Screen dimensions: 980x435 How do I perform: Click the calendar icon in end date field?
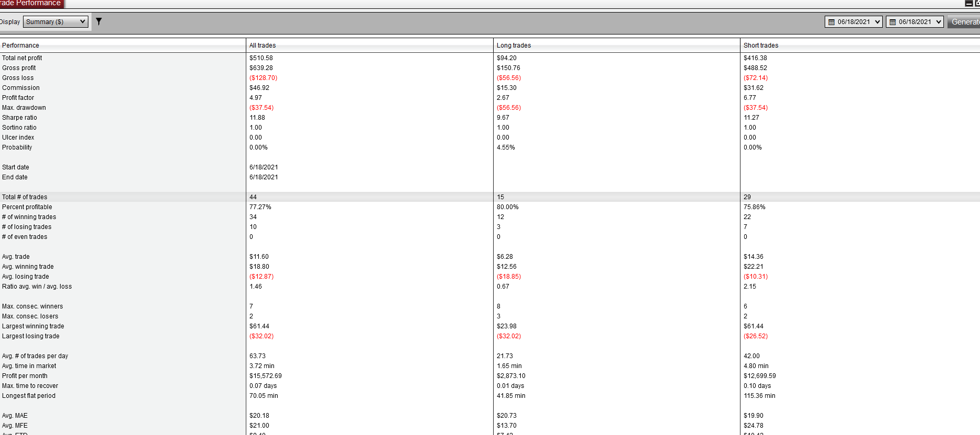point(893,22)
